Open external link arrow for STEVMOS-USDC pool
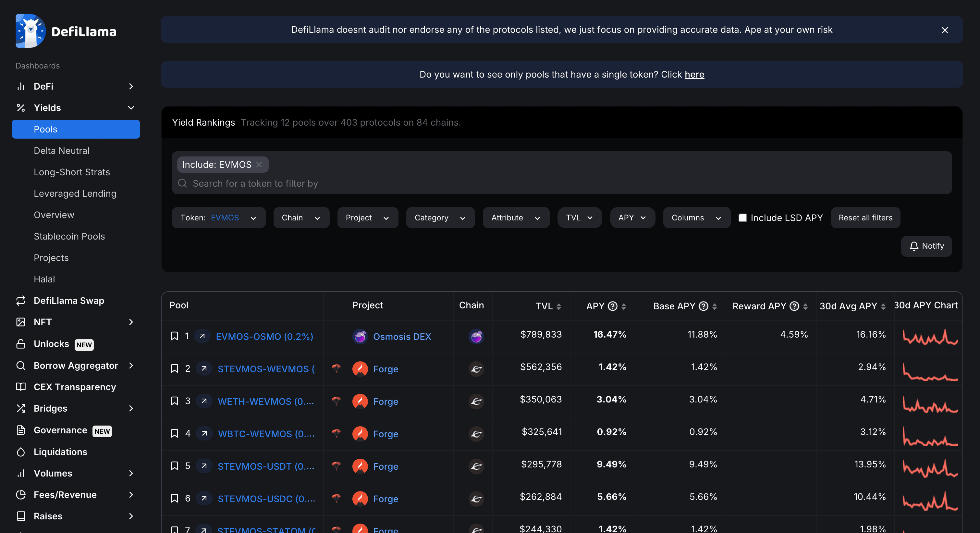Screen dimensions: 980x533 [204, 498]
